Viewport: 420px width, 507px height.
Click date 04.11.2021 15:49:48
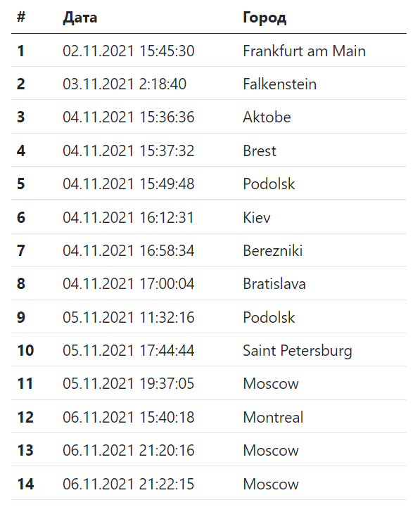(129, 184)
